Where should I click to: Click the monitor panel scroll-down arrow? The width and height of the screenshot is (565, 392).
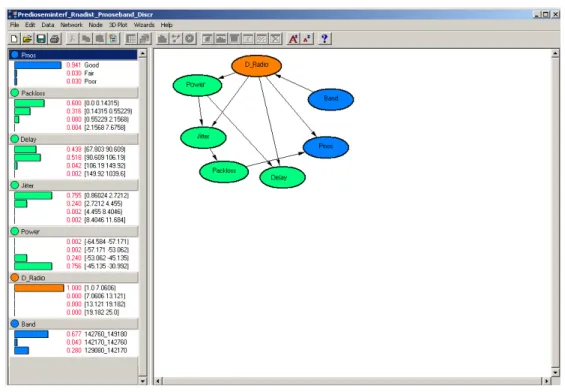(x=143, y=381)
